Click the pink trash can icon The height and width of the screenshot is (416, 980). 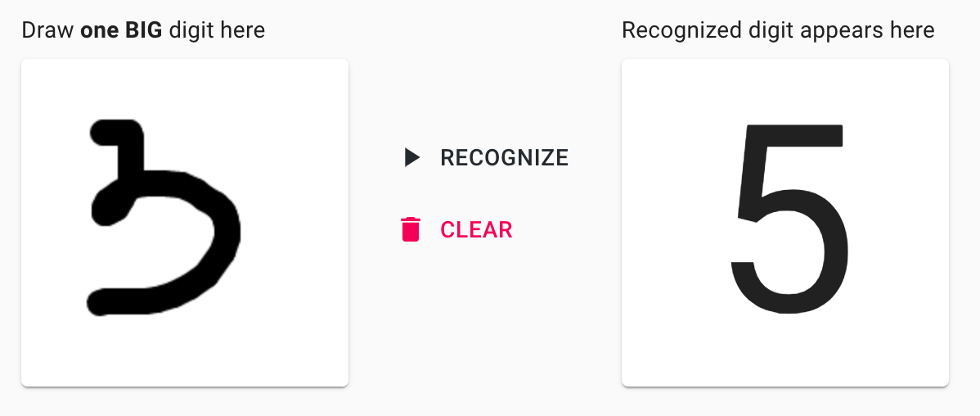click(x=411, y=229)
